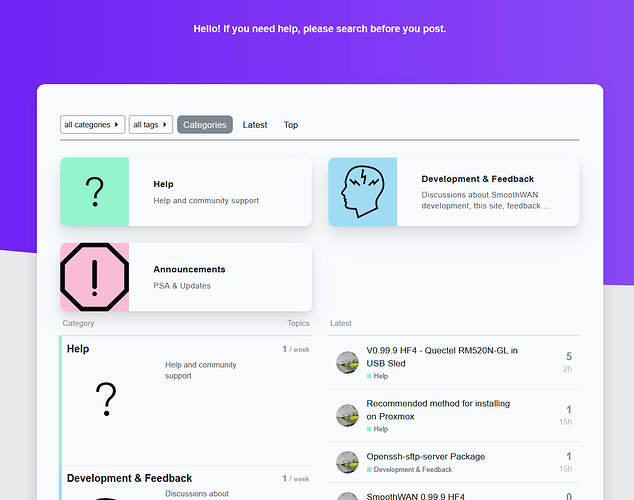Click the banner text 'please search before you post'
The width and height of the screenshot is (634, 500).
tap(374, 29)
